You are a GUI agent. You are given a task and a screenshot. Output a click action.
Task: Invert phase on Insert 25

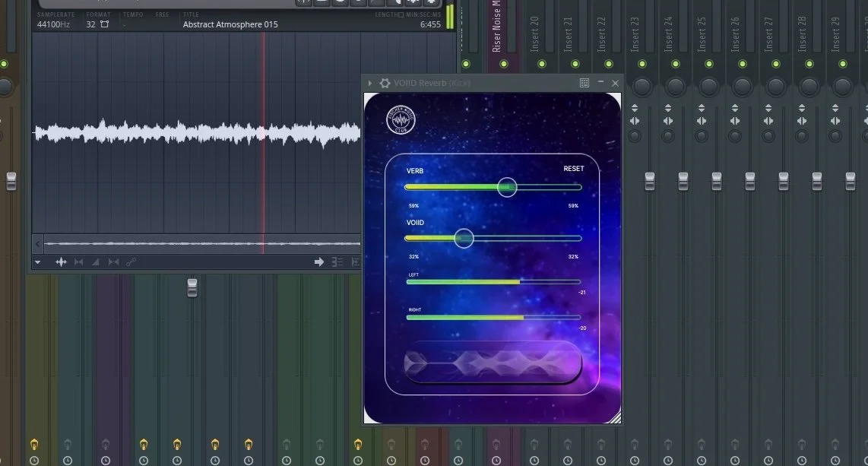coord(702,108)
